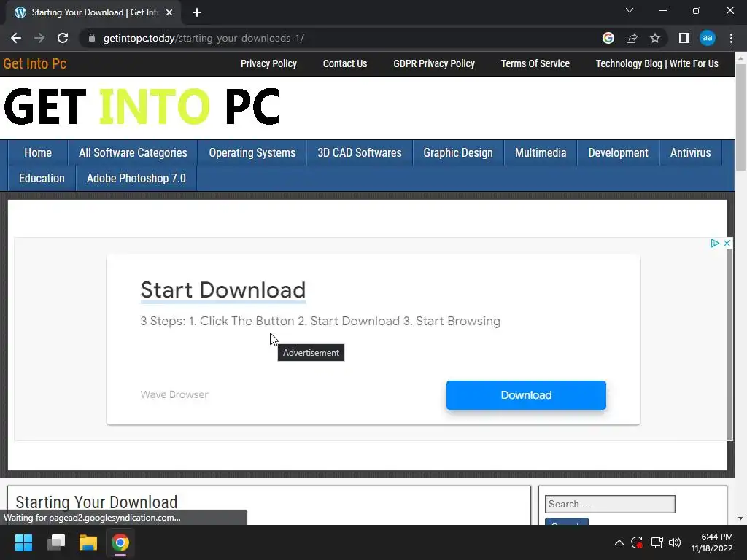
Task: Close the advertisement with X
Action: [727, 244]
